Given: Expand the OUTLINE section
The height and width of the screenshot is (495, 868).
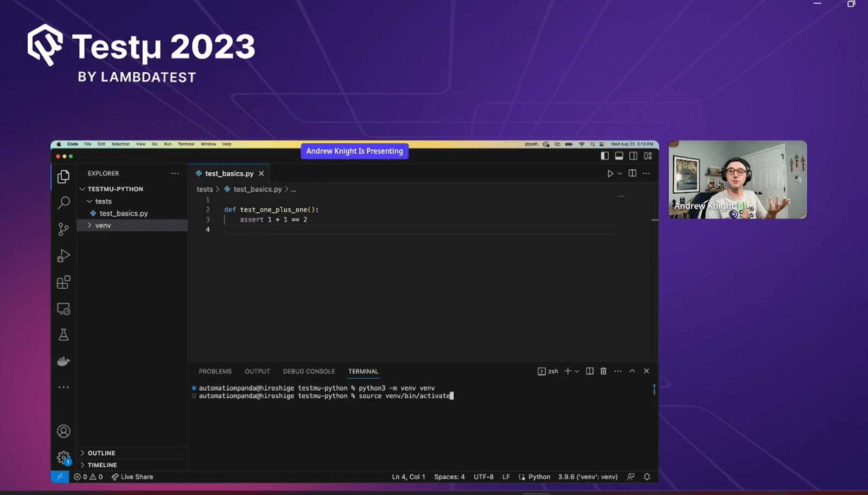Looking at the screenshot, I should pos(101,453).
